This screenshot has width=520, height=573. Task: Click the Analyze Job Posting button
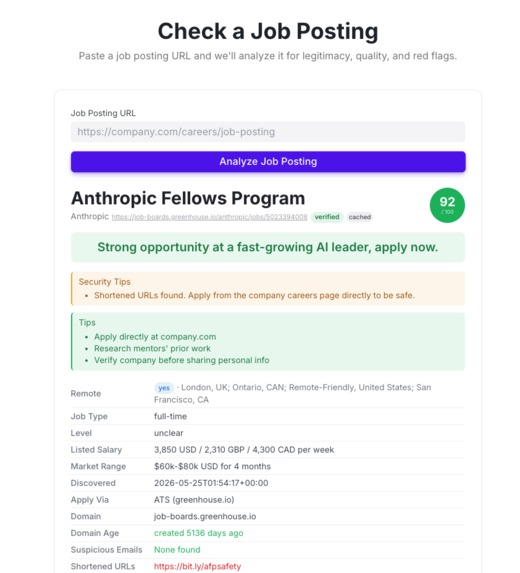(268, 162)
